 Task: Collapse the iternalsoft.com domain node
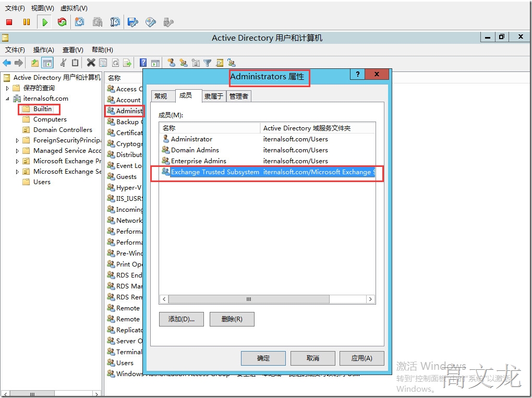point(7,99)
